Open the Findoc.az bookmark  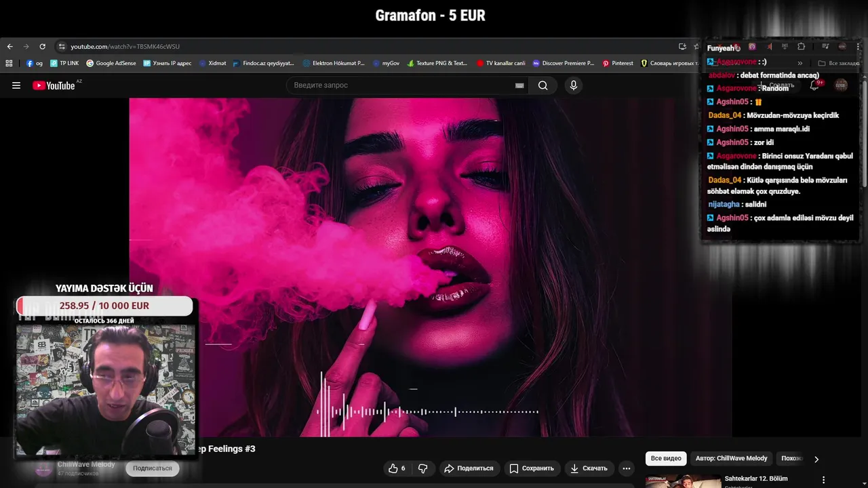point(263,63)
